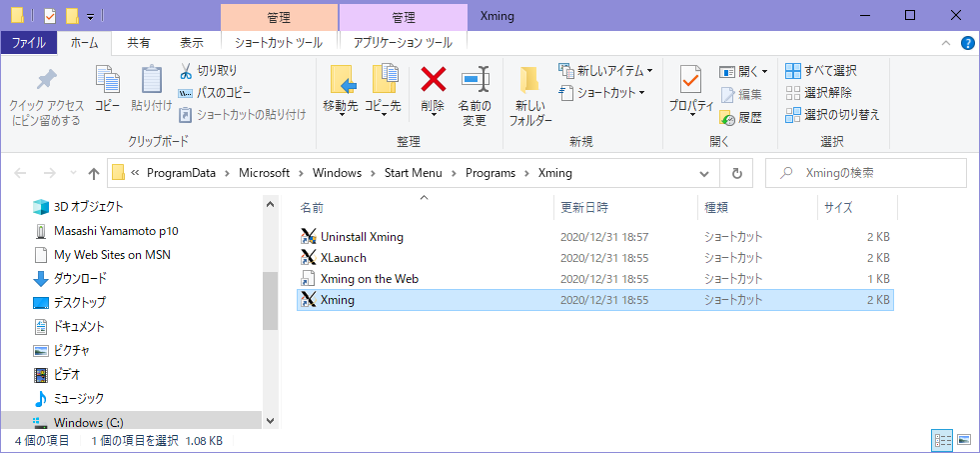Switch to Large icons view in status bar
The image size is (980, 453).
coord(964,440)
